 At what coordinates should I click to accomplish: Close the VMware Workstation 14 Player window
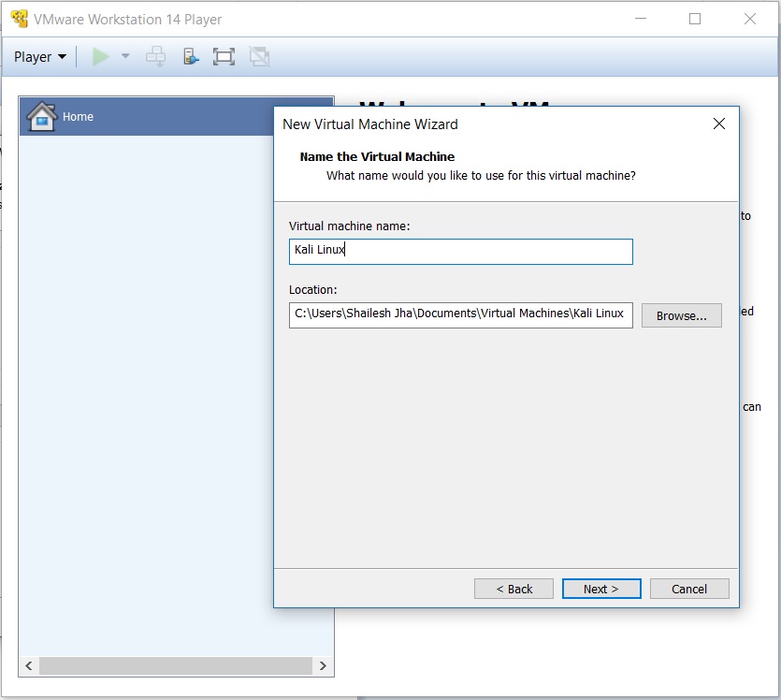(749, 19)
